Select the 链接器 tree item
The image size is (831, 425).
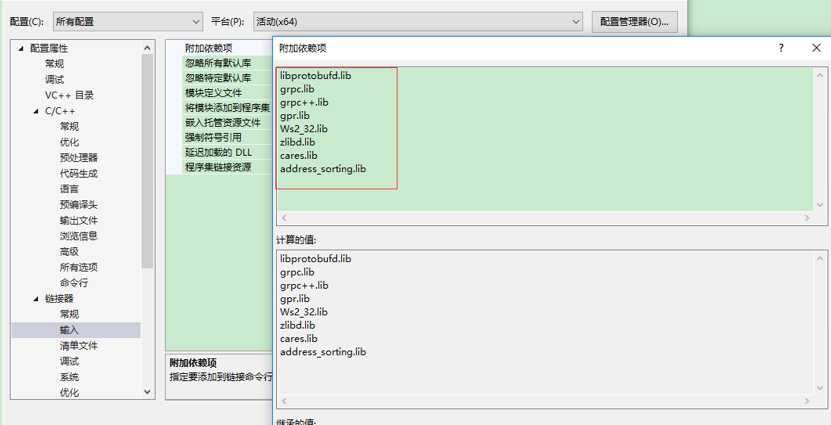pos(59,299)
